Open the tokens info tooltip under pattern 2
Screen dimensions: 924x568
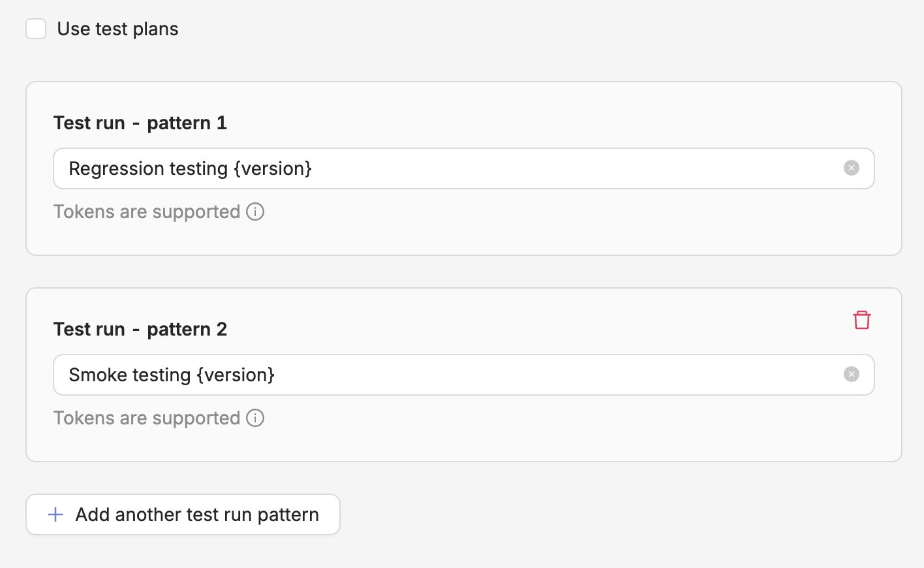click(255, 418)
